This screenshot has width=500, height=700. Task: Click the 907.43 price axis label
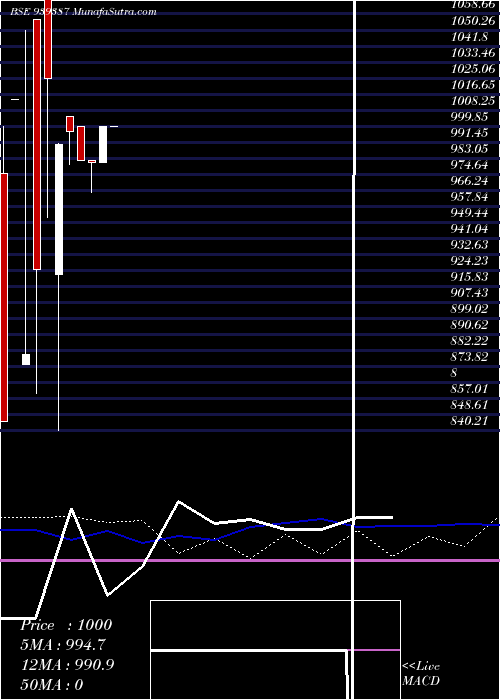[469, 293]
